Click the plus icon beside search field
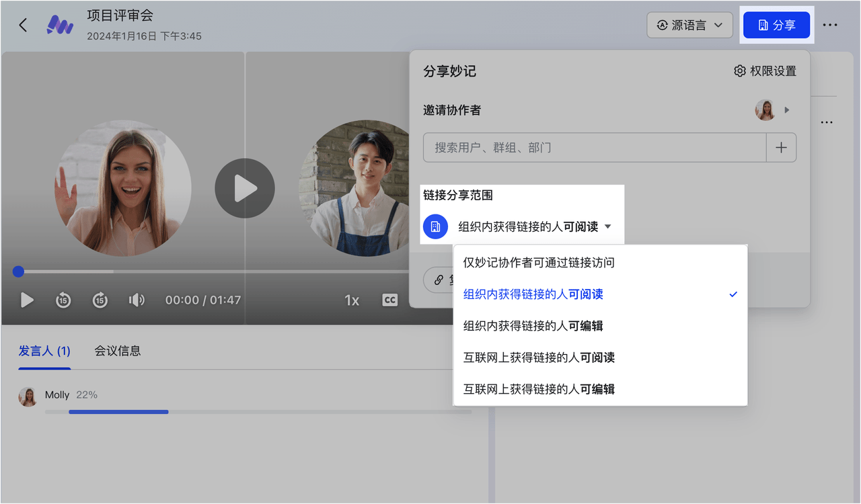The width and height of the screenshot is (861, 504). click(x=781, y=148)
